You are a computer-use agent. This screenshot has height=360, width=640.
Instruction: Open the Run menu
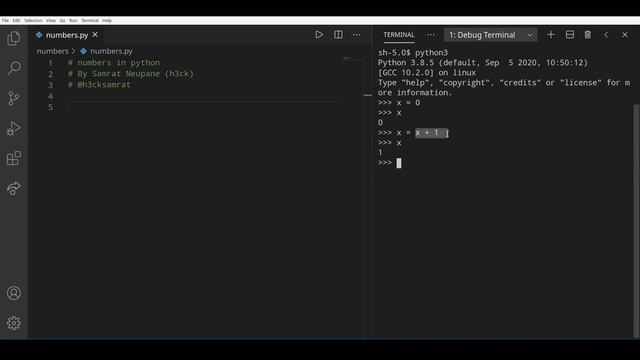(73, 20)
